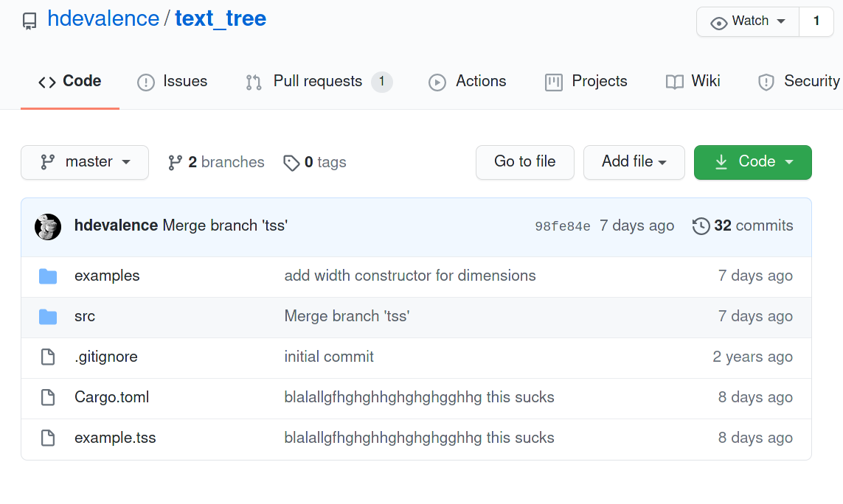
Task: View the watchers count of 1
Action: (816, 21)
